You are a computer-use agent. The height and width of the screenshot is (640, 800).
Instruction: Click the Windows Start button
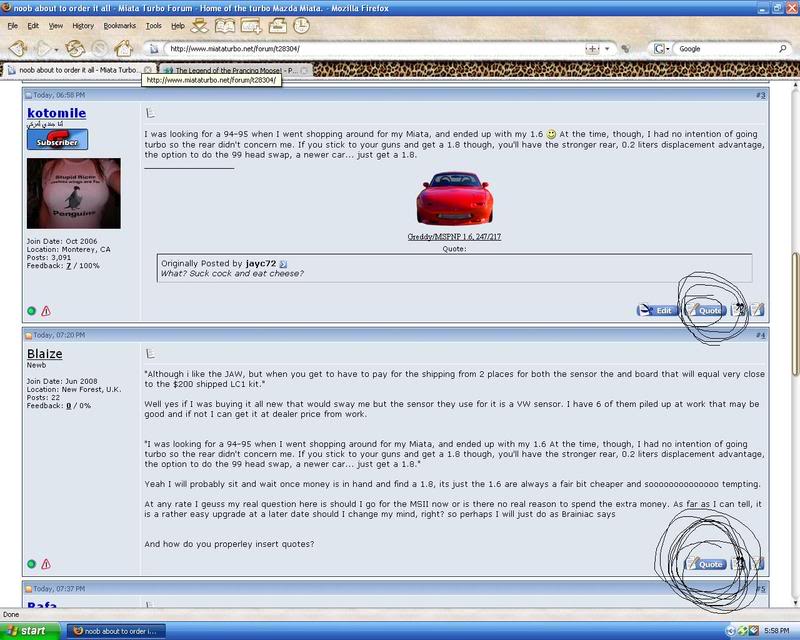point(30,630)
